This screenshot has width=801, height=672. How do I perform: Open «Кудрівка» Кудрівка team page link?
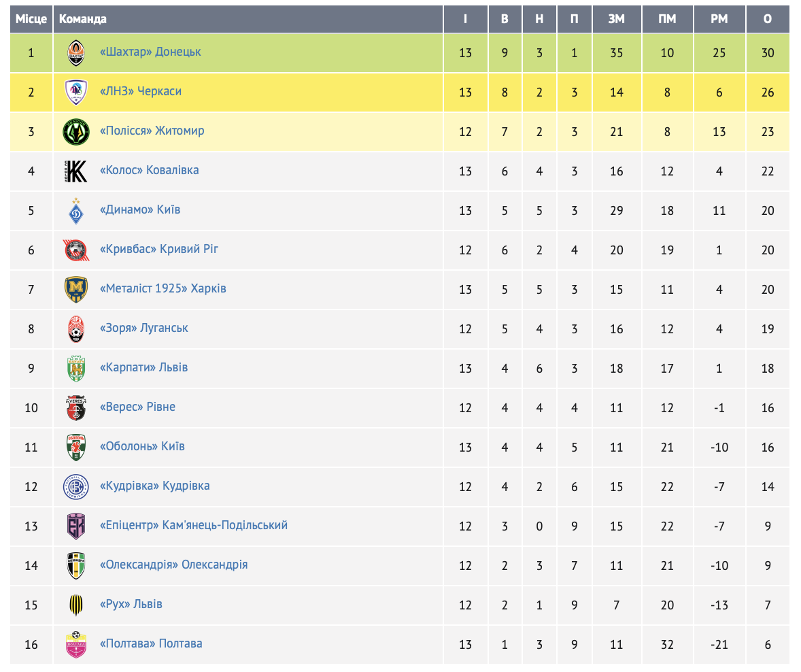point(154,486)
